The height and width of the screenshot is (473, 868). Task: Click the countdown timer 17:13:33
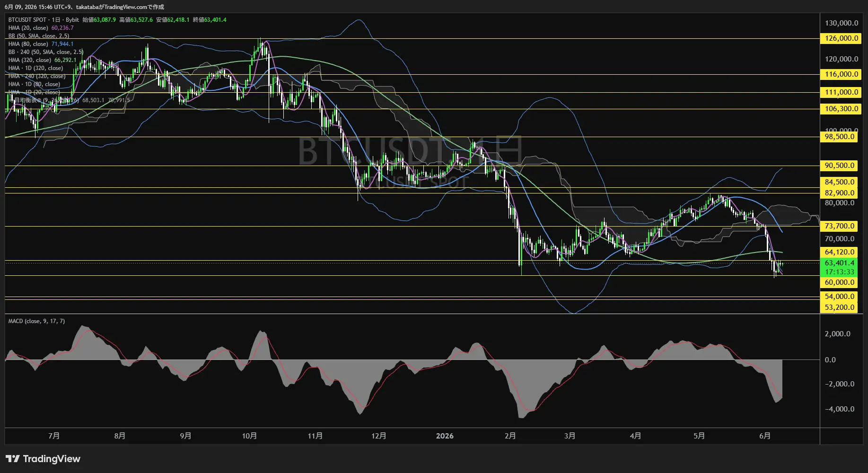point(840,272)
